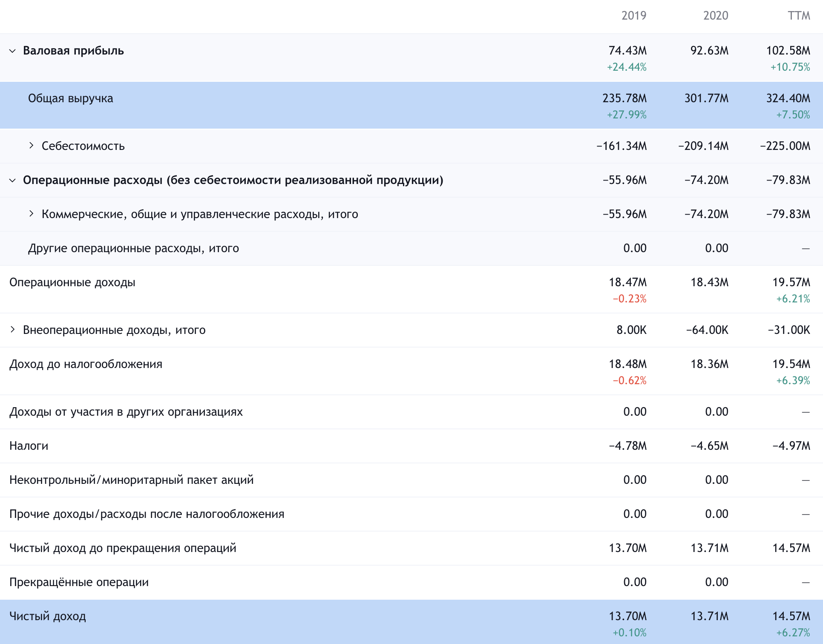Click net income growth +0.10%
Screen dimensions: 823x644
[630, 633]
